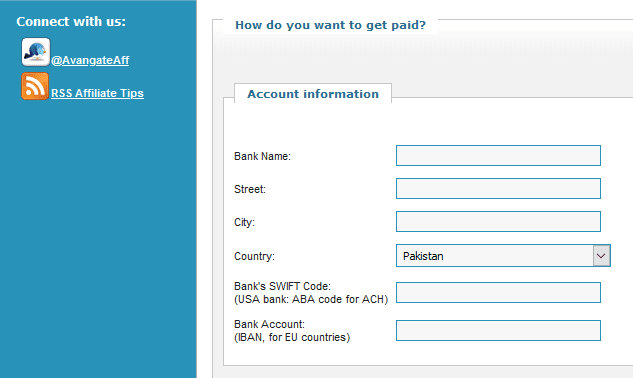Click the Twitter bird icon
Image resolution: width=633 pixels, height=378 pixels.
click(x=36, y=52)
